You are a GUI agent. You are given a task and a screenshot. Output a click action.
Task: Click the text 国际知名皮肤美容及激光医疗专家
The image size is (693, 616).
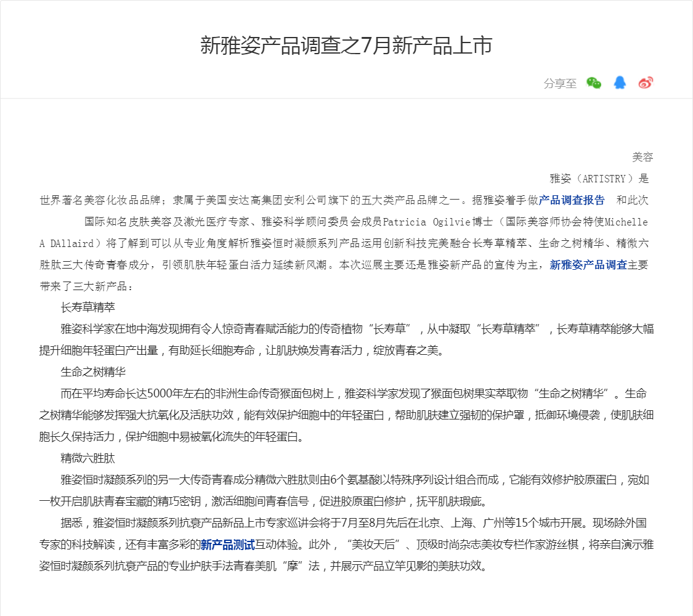coord(166,222)
